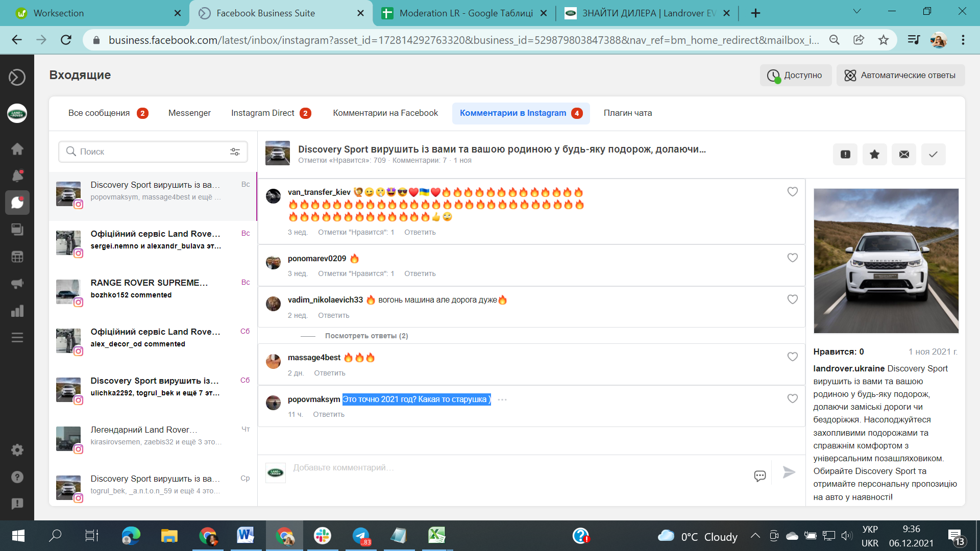Switch to Комментарии на Facebook tab
Image resolution: width=980 pixels, height=551 pixels.
tap(385, 113)
